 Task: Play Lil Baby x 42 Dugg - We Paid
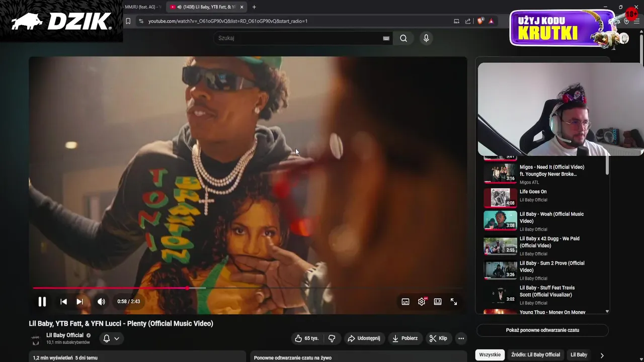[549, 242]
